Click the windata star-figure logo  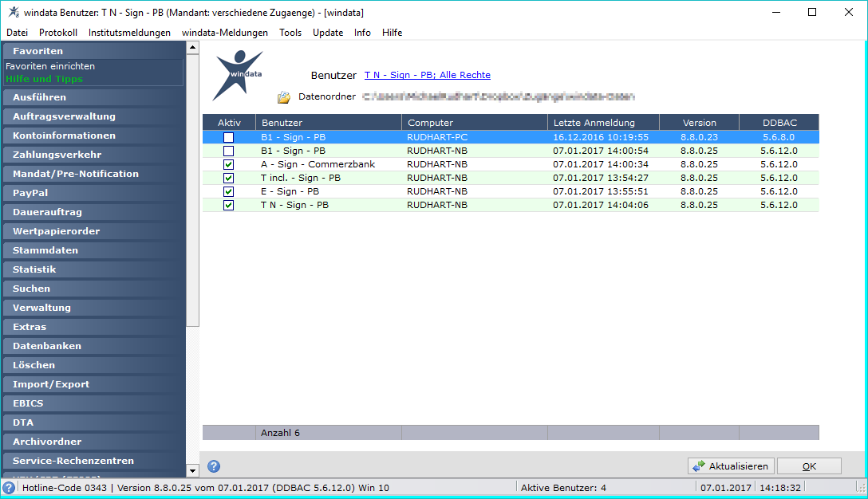(x=238, y=75)
